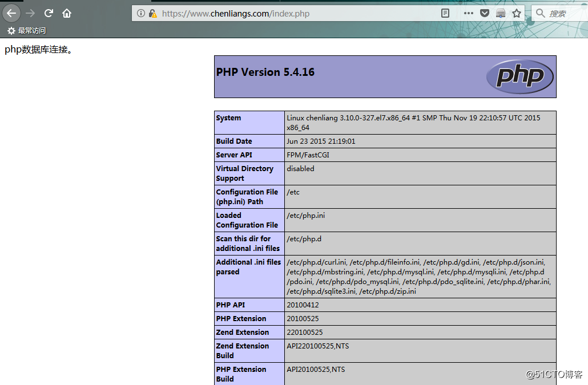Image resolution: width=588 pixels, height=385 pixels.
Task: Save page to Pocket
Action: coord(485,14)
